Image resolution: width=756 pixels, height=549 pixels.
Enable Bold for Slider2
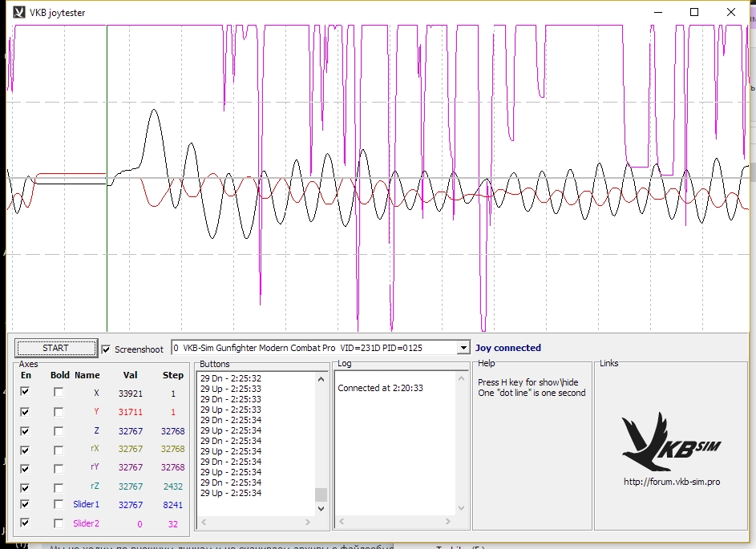tap(59, 523)
